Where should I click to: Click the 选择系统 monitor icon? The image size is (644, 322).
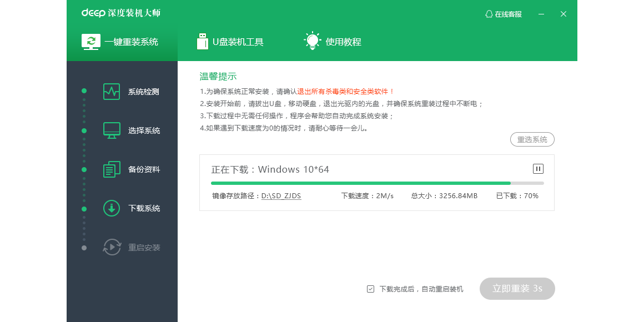(x=111, y=130)
